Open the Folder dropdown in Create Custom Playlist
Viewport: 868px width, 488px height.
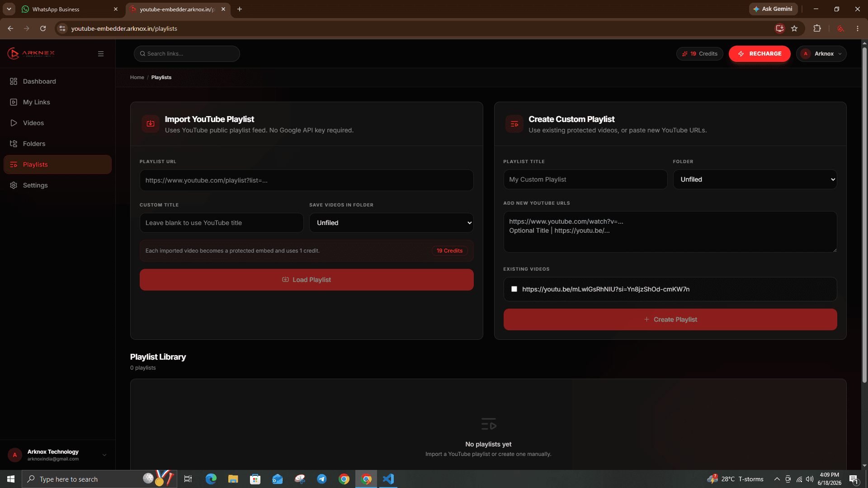[x=755, y=179]
